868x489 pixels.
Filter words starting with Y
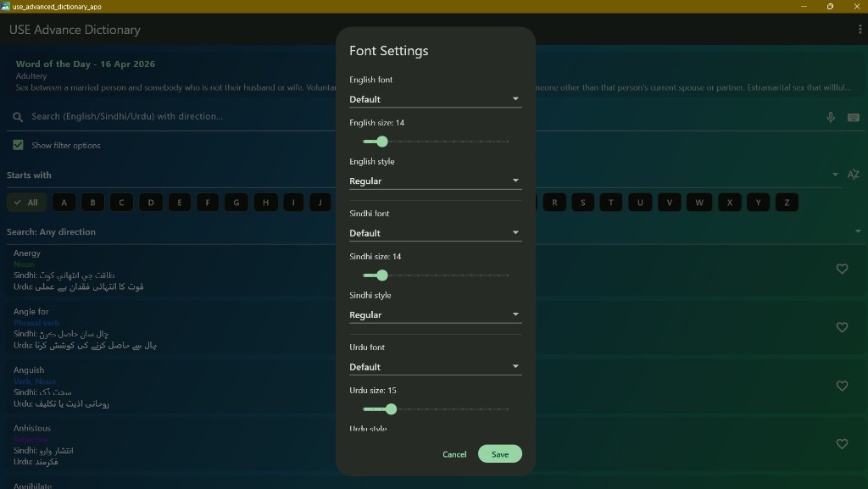click(x=759, y=203)
